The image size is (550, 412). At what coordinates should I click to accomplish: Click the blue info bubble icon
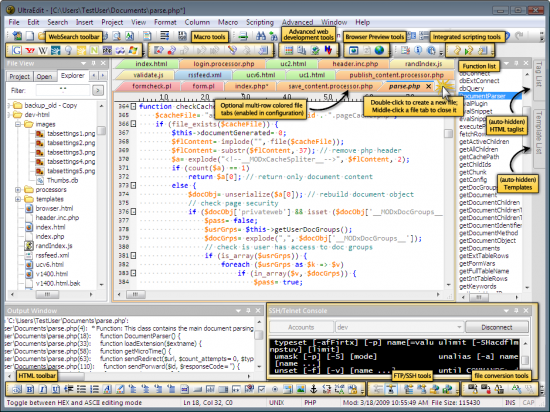click(x=418, y=50)
